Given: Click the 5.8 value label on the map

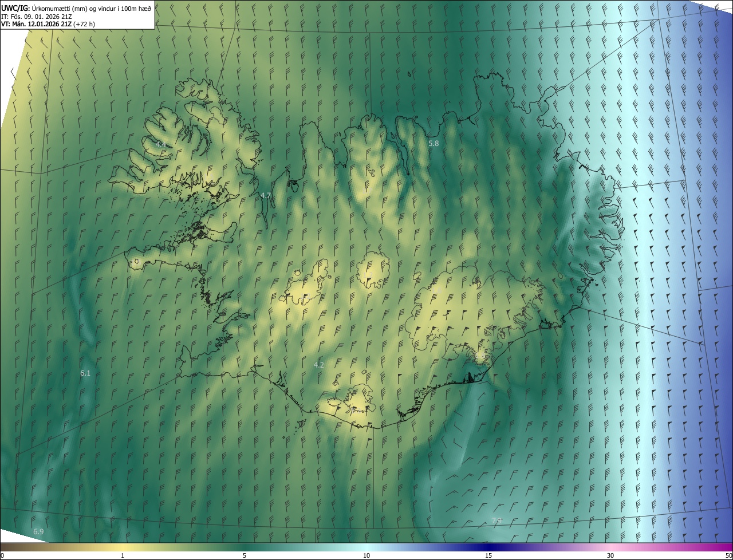Looking at the screenshot, I should [x=434, y=143].
